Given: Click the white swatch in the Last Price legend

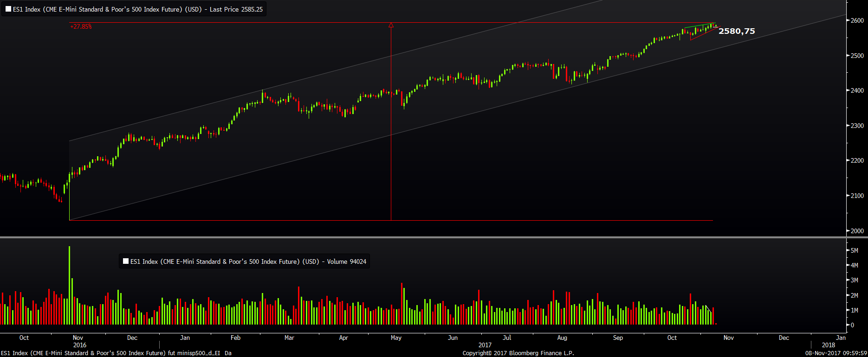Looking at the screenshot, I should pos(8,9).
